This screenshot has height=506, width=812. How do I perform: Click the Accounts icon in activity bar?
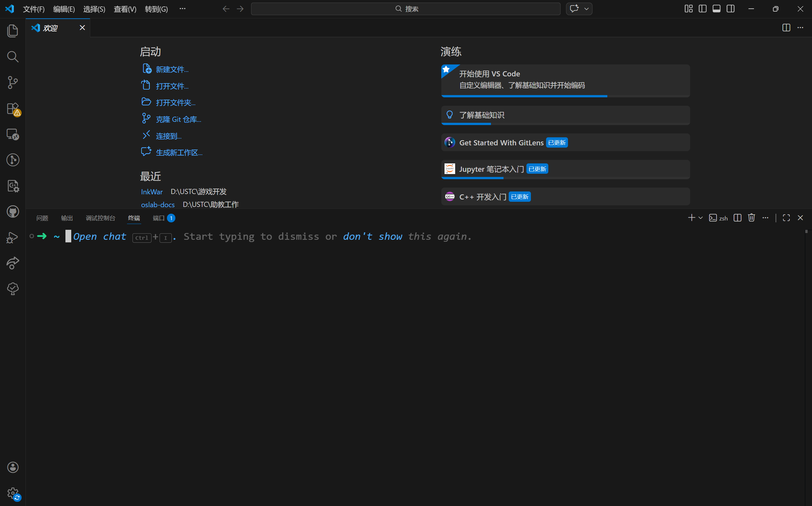point(13,467)
